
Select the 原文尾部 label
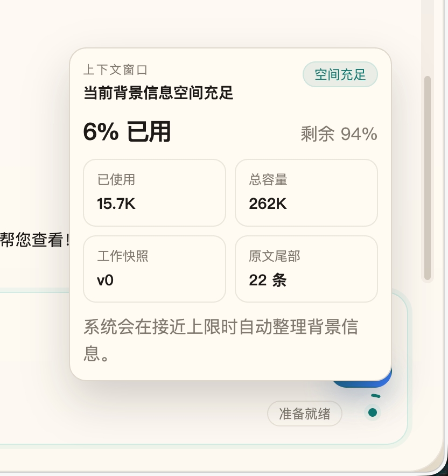click(275, 256)
